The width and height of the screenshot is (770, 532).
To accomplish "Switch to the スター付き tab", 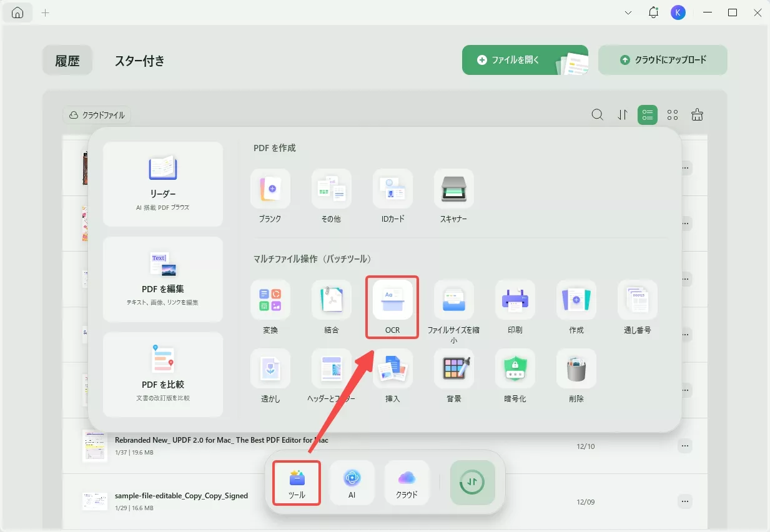I will tap(140, 60).
